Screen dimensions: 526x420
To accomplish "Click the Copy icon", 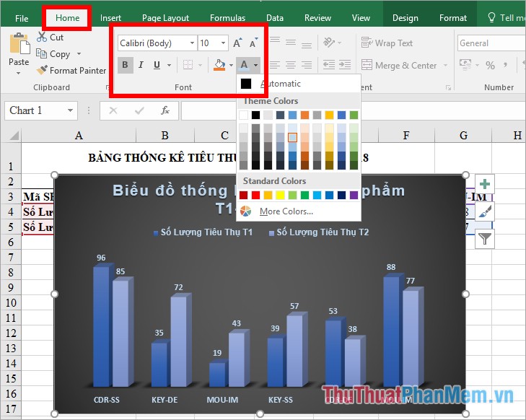I will [x=42, y=53].
